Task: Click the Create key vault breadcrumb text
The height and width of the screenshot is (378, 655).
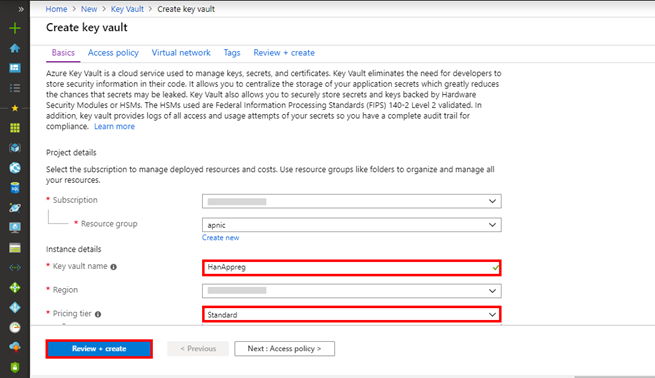Action: pos(186,9)
